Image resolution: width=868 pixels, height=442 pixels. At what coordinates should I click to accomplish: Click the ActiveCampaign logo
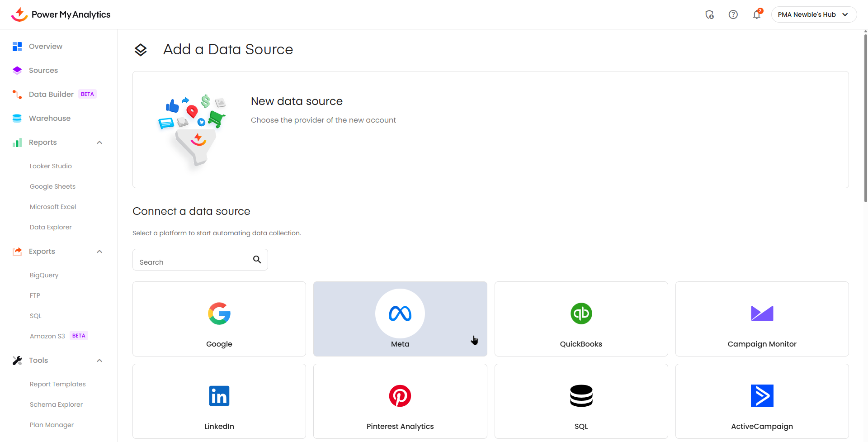[762, 396]
